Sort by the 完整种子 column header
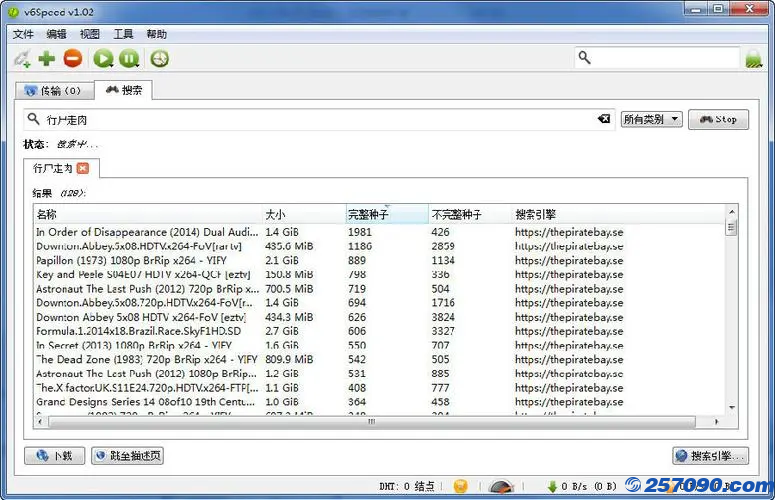Screen dimensions: 775x500 (x=387, y=214)
